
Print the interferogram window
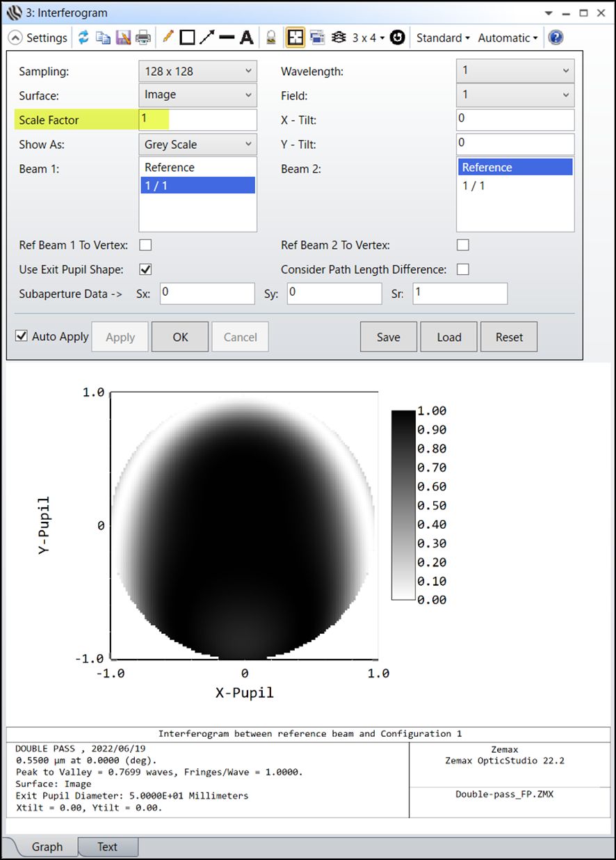click(x=143, y=38)
